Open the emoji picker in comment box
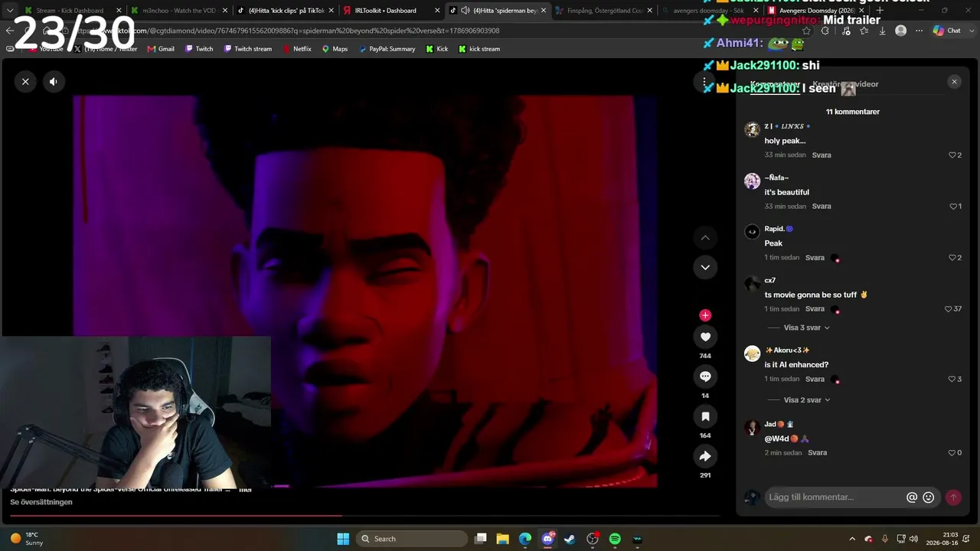 tap(929, 497)
